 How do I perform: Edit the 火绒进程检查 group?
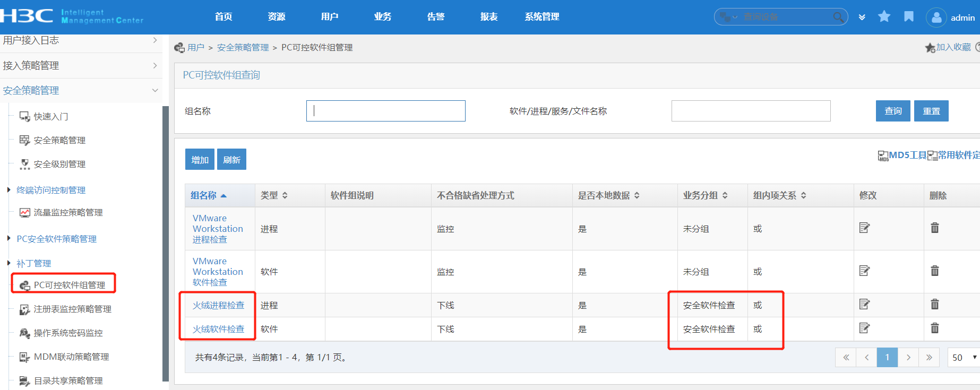tap(864, 304)
